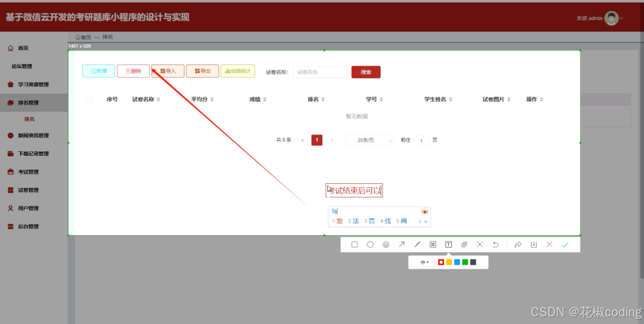Sort table by 操作 column

point(542,99)
